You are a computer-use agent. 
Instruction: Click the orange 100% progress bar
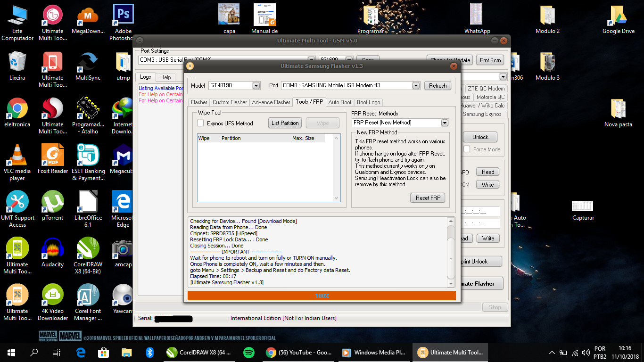[x=322, y=296]
